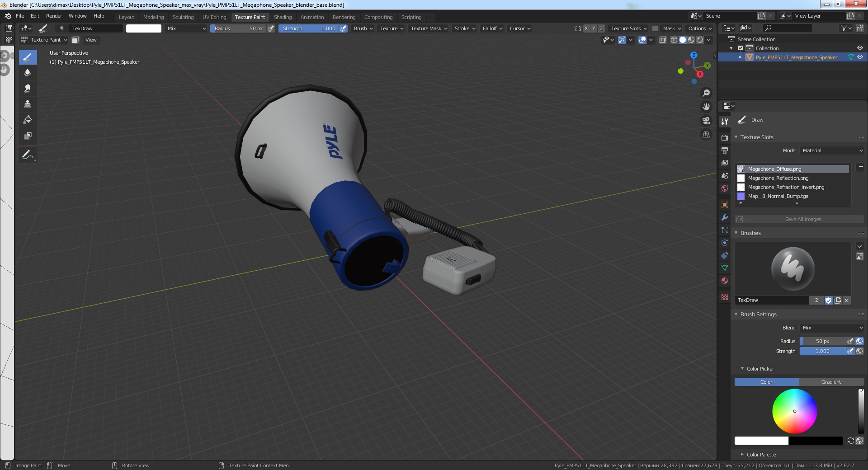Viewport: 868px width, 470px height.
Task: Switch to the Sculpting workspace tab
Action: [183, 17]
